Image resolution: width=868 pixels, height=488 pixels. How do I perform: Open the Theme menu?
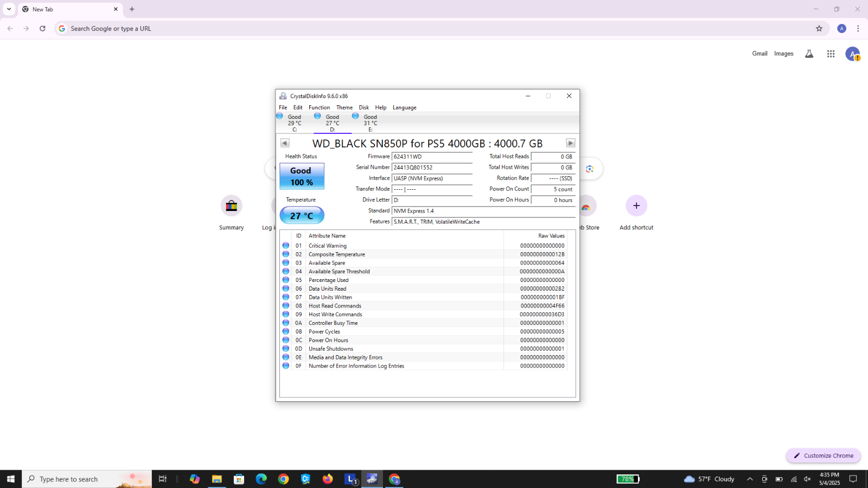344,107
